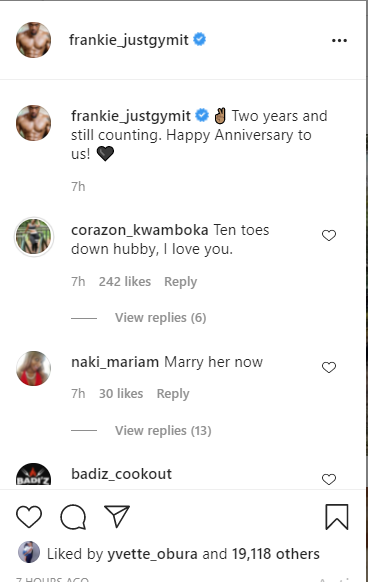View 242 likes on corazon's comment
The height and width of the screenshot is (582, 368).
125,282
